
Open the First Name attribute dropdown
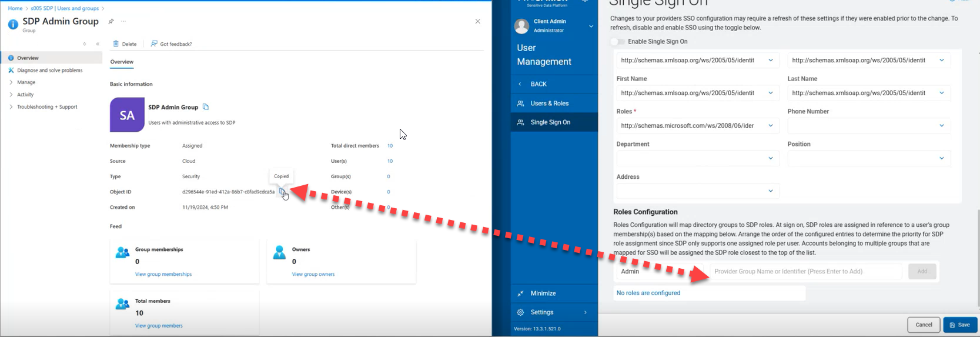click(698, 93)
